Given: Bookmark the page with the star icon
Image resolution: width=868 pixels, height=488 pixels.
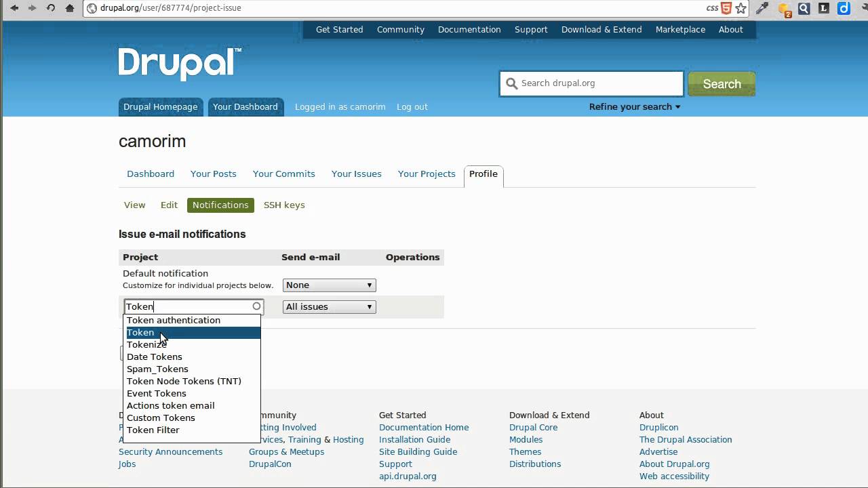Looking at the screenshot, I should (741, 8).
